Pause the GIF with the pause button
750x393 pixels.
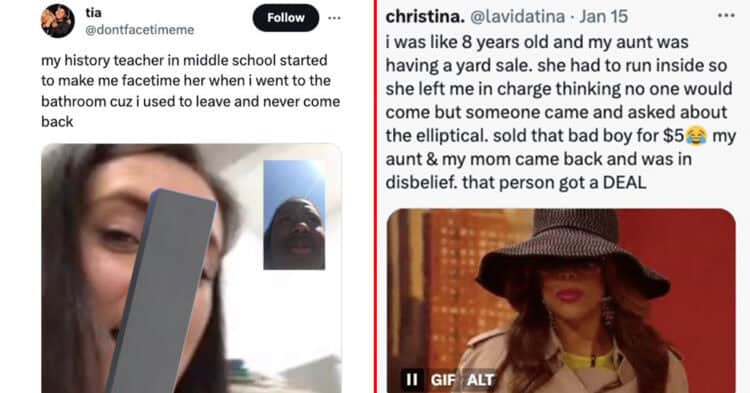411,380
